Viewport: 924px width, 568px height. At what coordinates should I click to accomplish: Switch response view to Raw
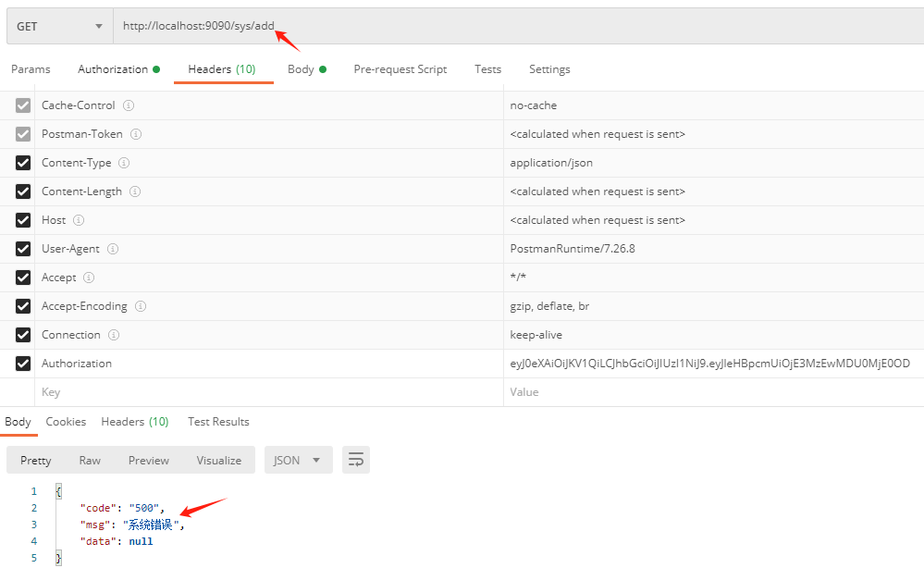tap(90, 460)
